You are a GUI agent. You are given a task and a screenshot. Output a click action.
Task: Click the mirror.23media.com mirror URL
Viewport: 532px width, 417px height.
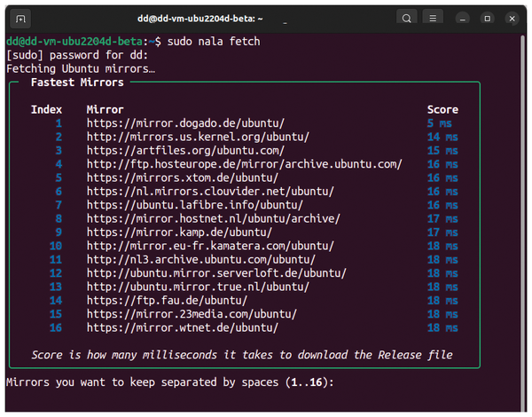(x=192, y=314)
